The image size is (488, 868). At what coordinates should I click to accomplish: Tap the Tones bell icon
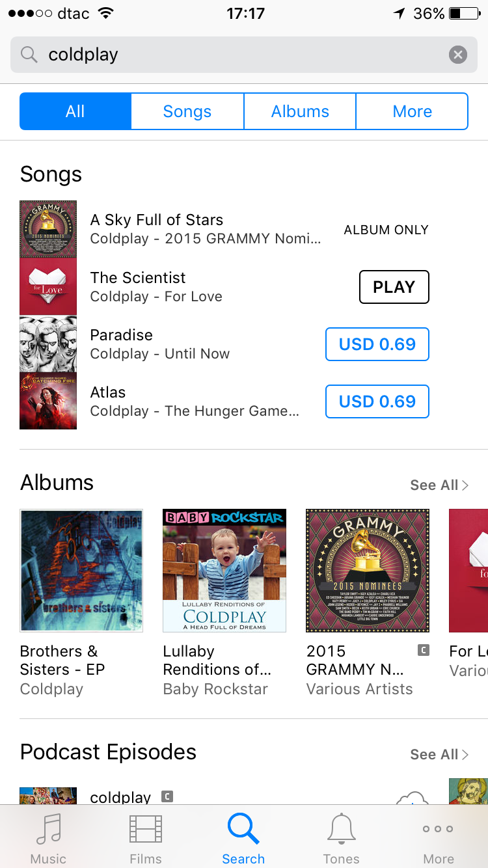[341, 829]
